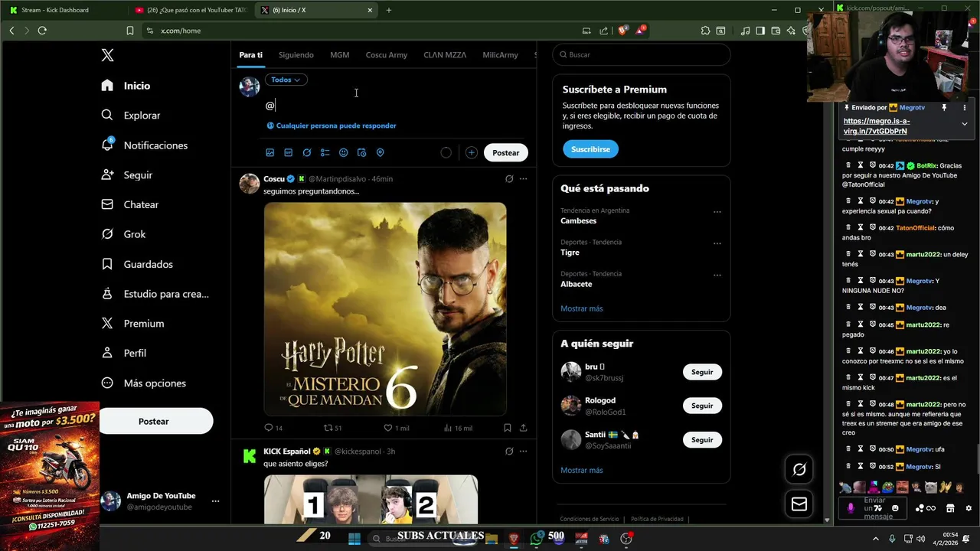Open Coscu's profile avatar
The height and width of the screenshot is (551, 980).
click(250, 184)
